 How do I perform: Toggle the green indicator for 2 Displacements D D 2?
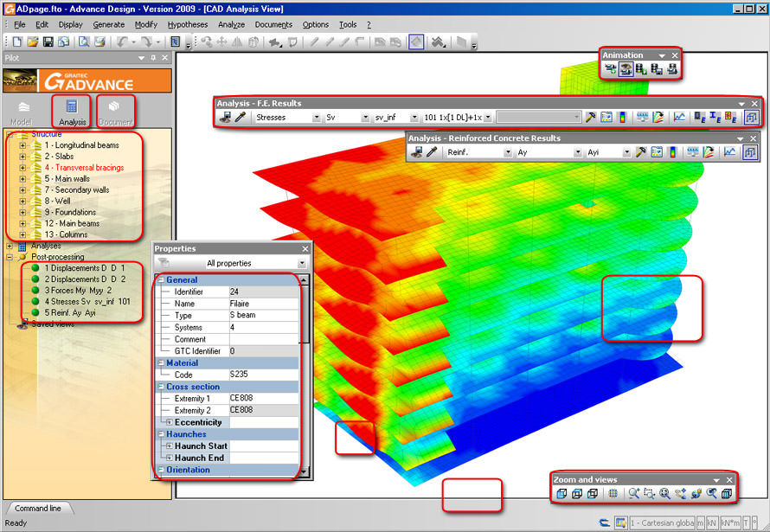coord(35,279)
